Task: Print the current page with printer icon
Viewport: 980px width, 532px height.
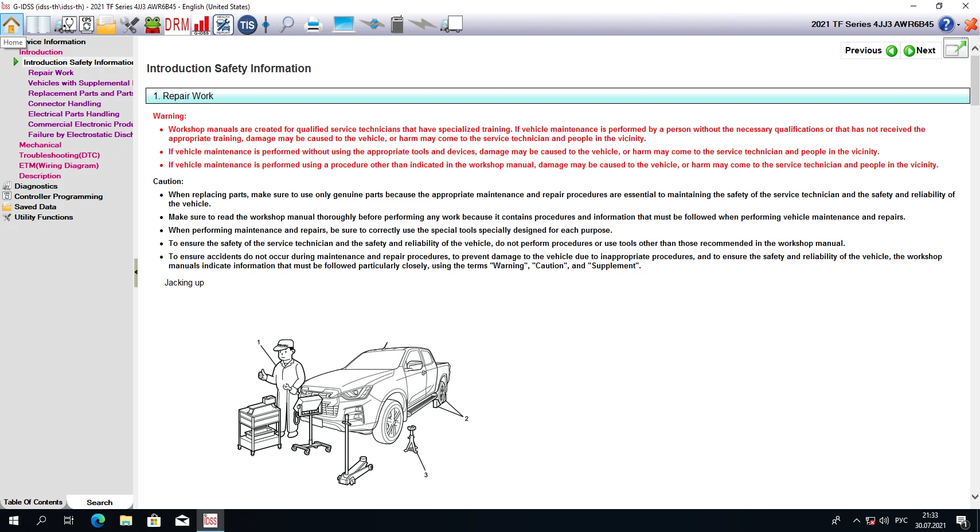Action: 313,25
